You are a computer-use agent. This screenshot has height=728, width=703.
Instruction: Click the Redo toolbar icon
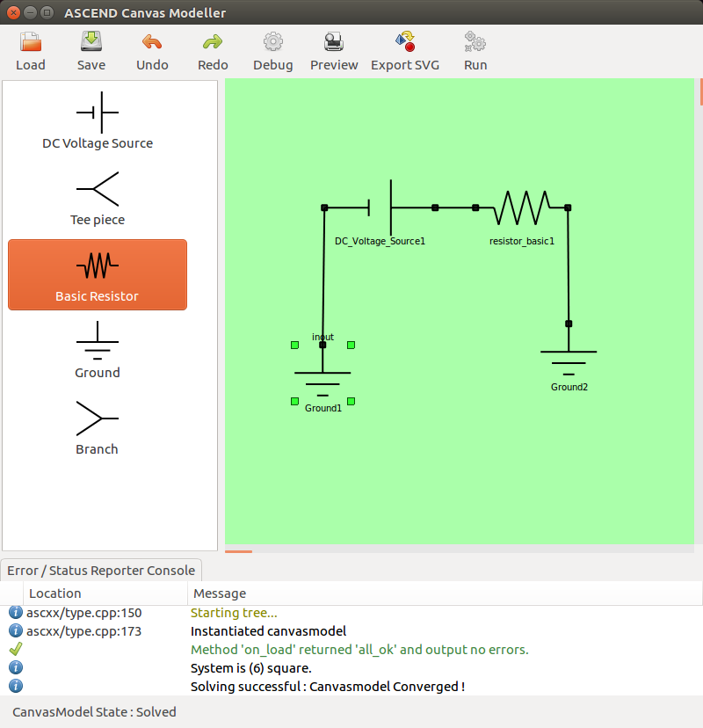tap(213, 51)
